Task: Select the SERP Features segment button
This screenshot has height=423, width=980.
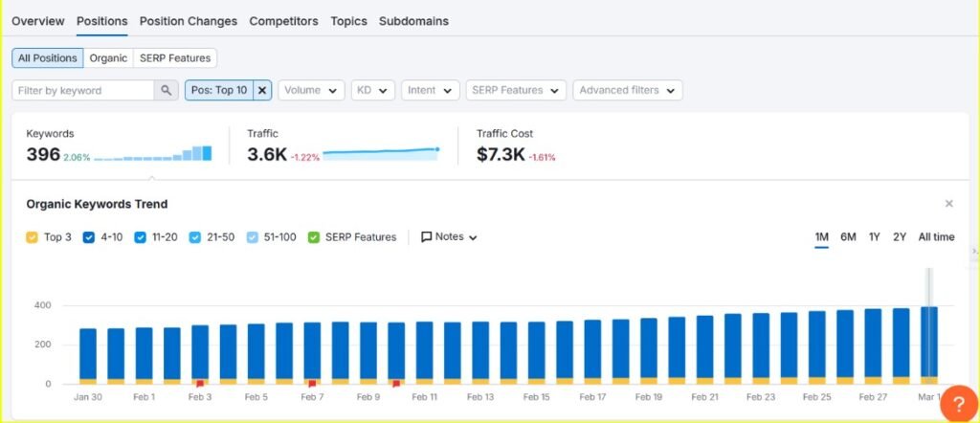Action: tap(175, 58)
